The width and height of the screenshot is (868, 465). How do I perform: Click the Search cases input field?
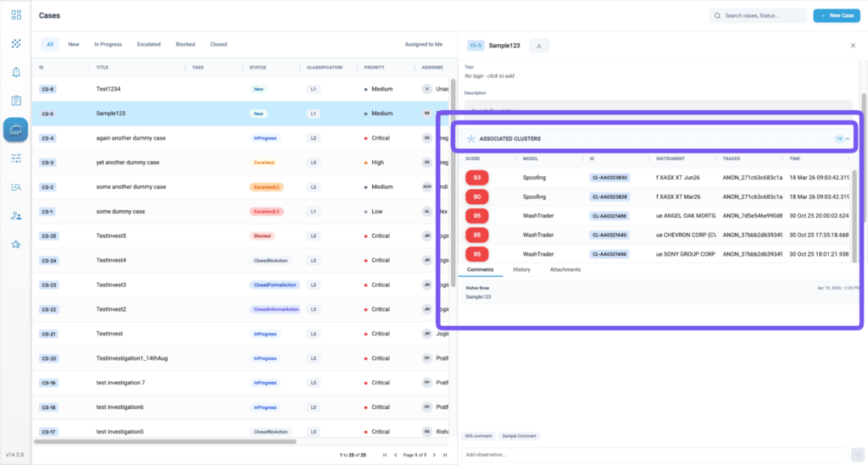(x=758, y=15)
